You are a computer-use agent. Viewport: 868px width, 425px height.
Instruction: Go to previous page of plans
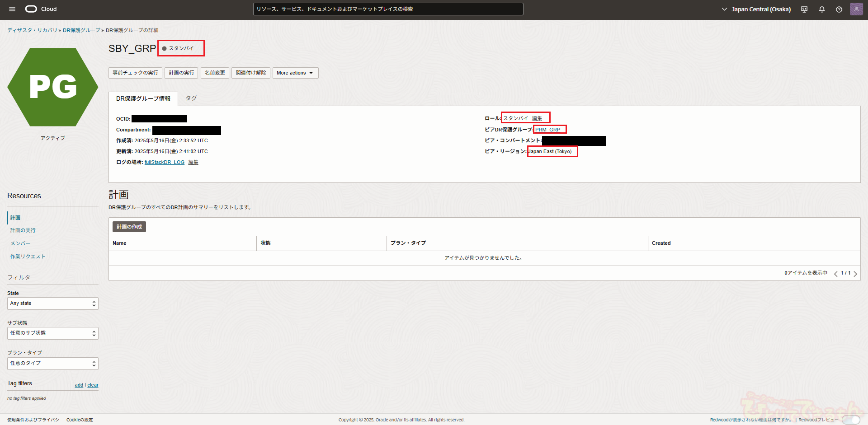pos(836,274)
